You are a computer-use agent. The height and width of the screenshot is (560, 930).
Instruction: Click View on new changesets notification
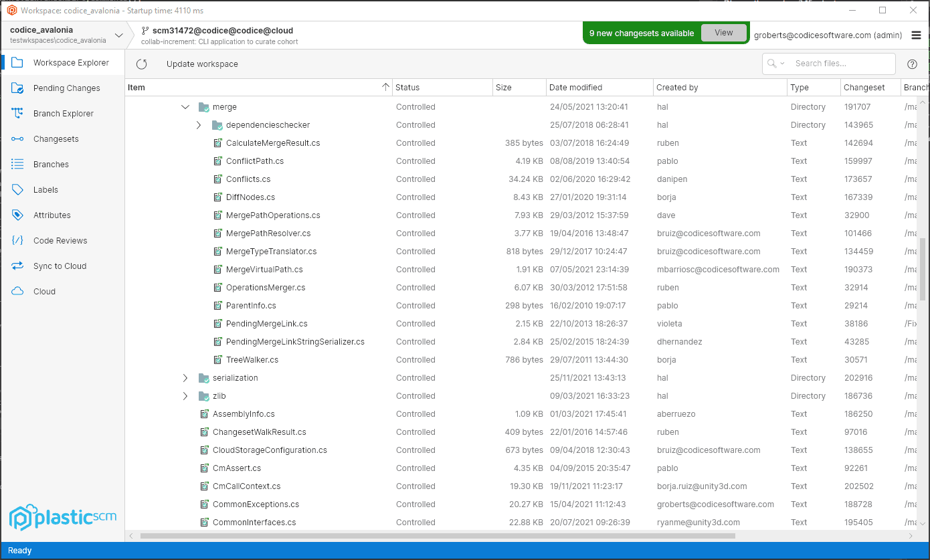(724, 32)
